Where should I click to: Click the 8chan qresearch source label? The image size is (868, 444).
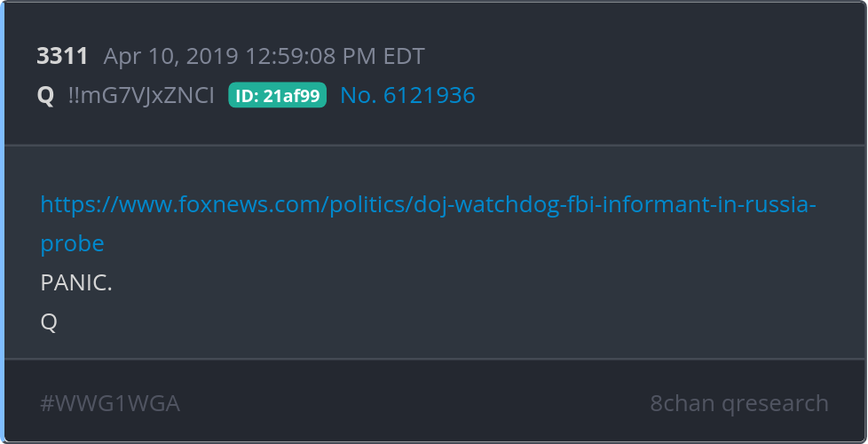(x=739, y=403)
